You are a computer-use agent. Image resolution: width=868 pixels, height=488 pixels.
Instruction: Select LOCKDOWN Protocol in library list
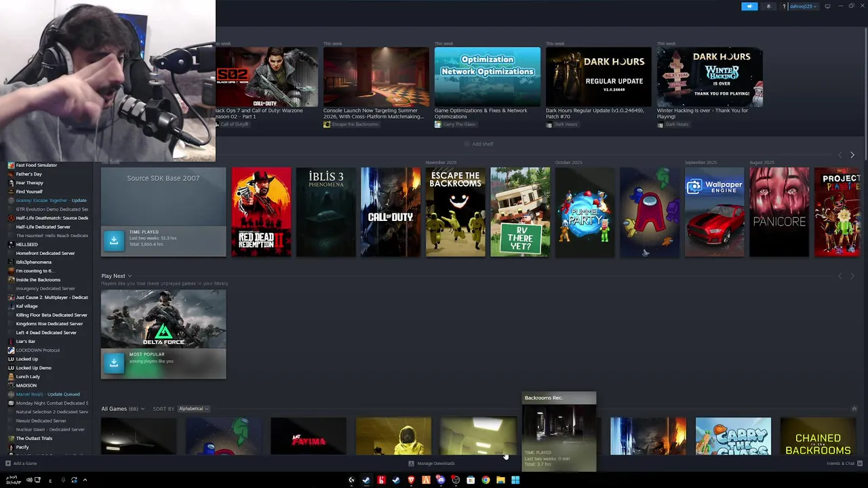click(x=38, y=350)
